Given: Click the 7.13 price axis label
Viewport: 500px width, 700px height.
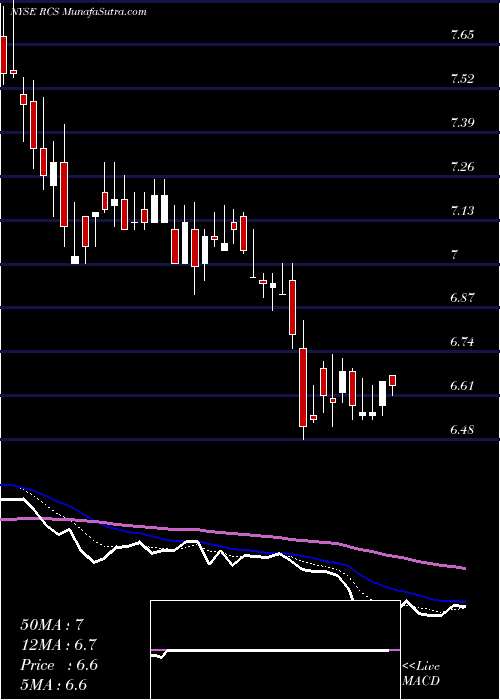Looking at the screenshot, I should (462, 211).
